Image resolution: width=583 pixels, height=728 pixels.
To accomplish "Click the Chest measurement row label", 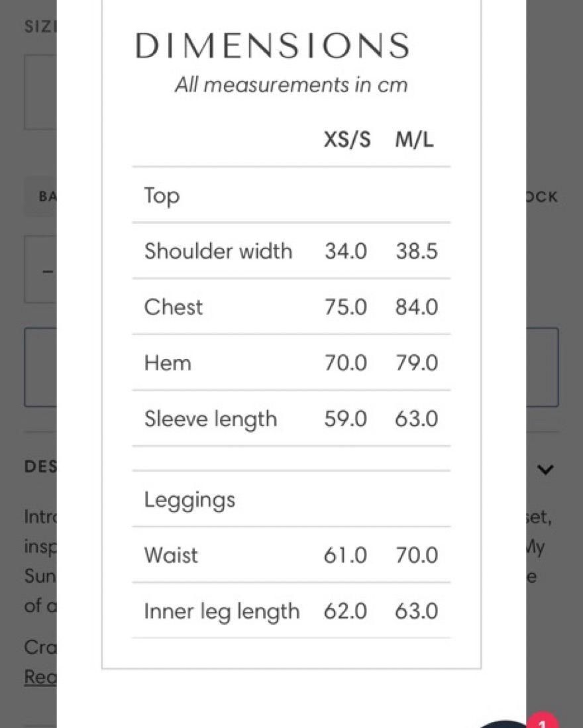I will coord(174,307).
